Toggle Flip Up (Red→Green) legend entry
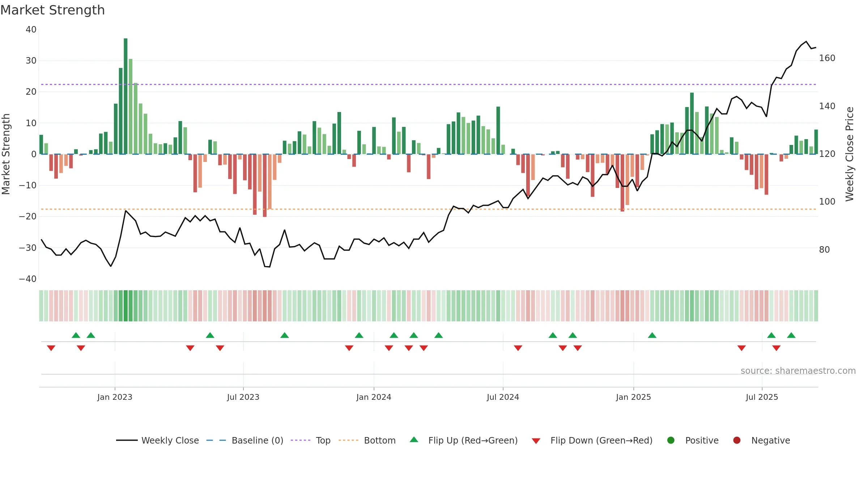 (x=464, y=440)
